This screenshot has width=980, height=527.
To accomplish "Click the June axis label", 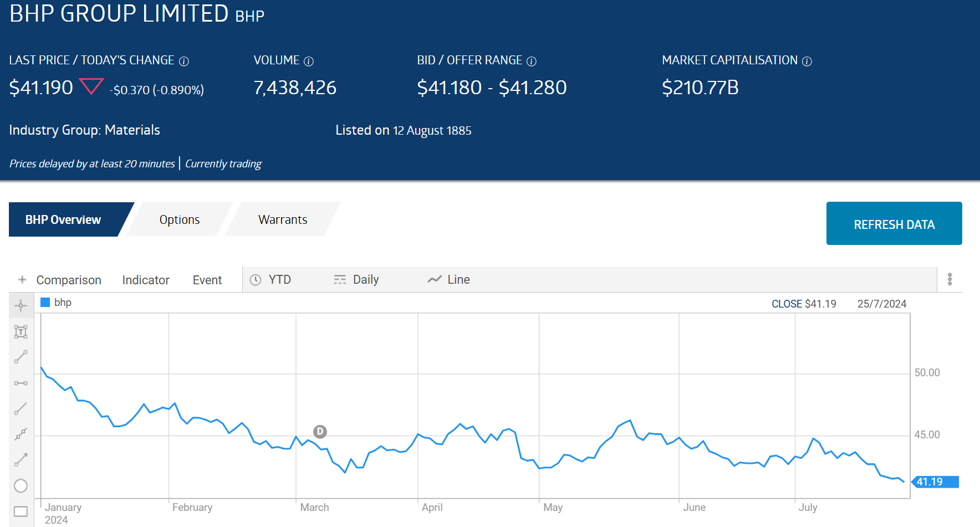I will click(694, 507).
